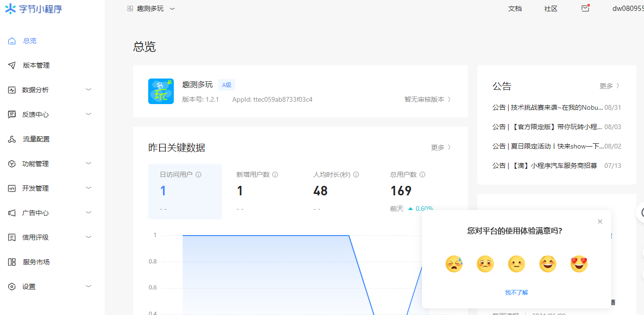Click the 趣测多玩 app logo thumbnail
Viewport: 644px width, 315px height.
[161, 91]
